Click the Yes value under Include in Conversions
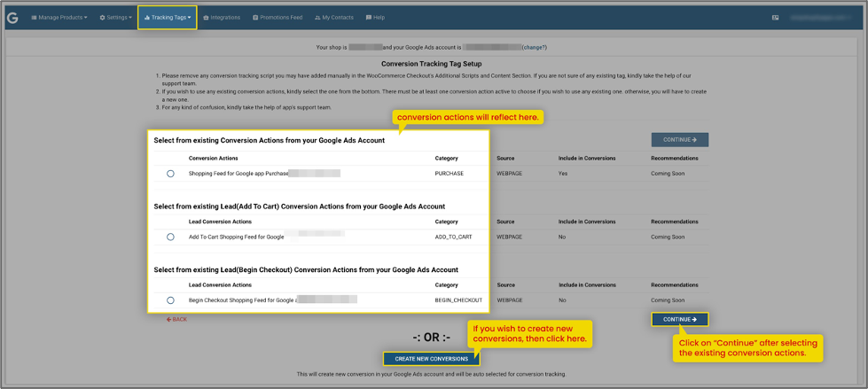This screenshot has width=868, height=389. [x=562, y=173]
